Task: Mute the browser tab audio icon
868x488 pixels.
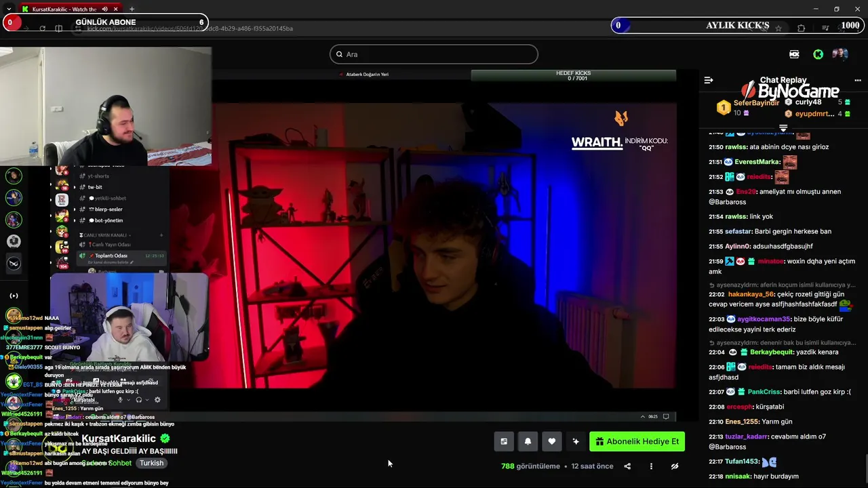Action: 104,9
